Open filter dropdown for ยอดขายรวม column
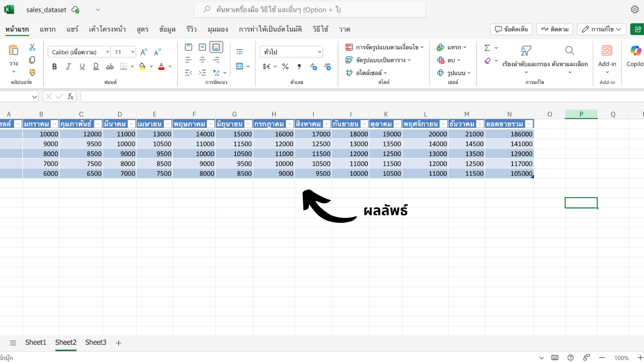 pos(529,124)
